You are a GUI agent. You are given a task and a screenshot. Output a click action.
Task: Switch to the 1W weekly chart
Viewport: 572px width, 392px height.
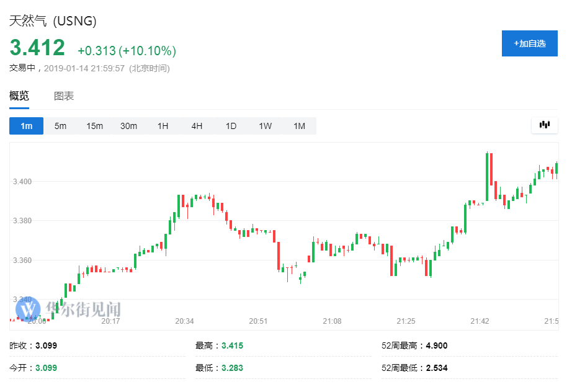[265, 126]
